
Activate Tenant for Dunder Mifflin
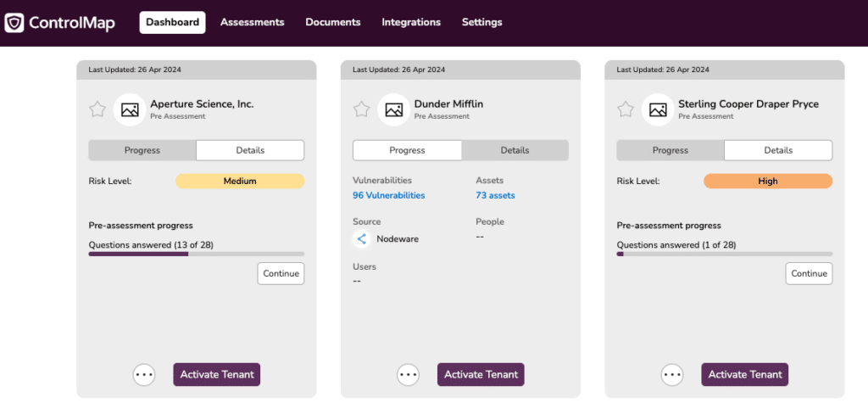481,375
